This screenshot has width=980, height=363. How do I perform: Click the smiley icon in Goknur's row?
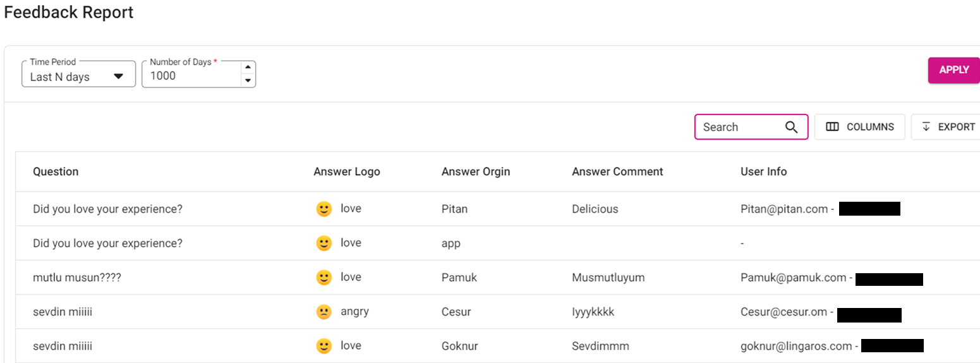pyautogui.click(x=324, y=346)
